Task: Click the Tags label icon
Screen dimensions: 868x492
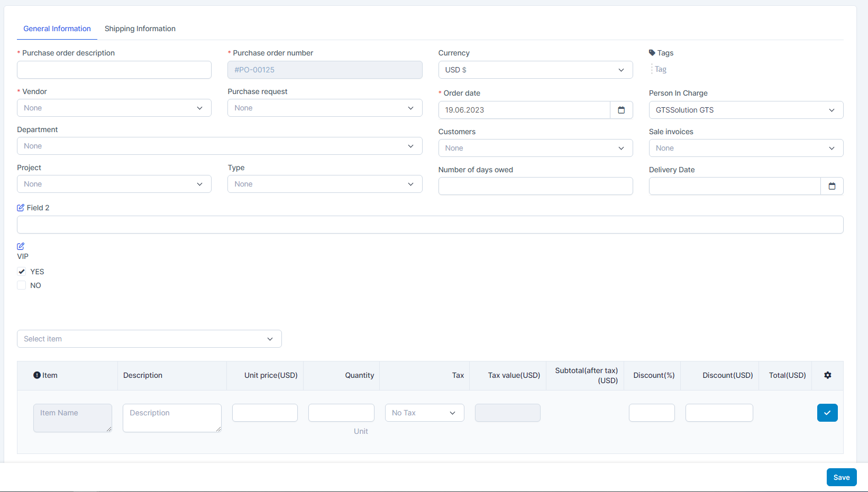Action: coord(652,53)
